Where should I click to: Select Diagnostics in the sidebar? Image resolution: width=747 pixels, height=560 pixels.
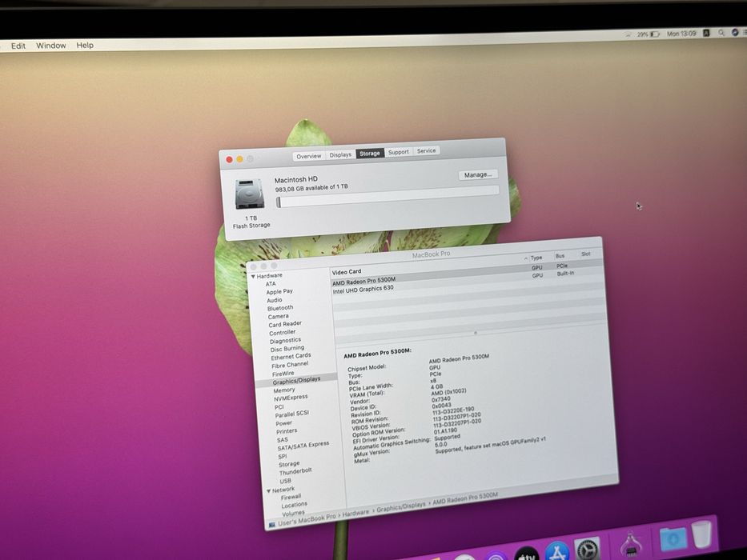click(x=285, y=341)
